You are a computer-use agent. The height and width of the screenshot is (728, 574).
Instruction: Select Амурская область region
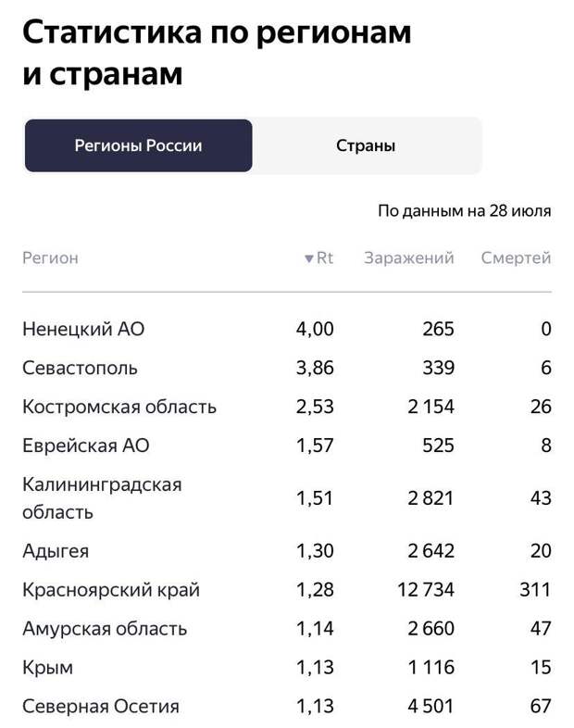pos(287,629)
